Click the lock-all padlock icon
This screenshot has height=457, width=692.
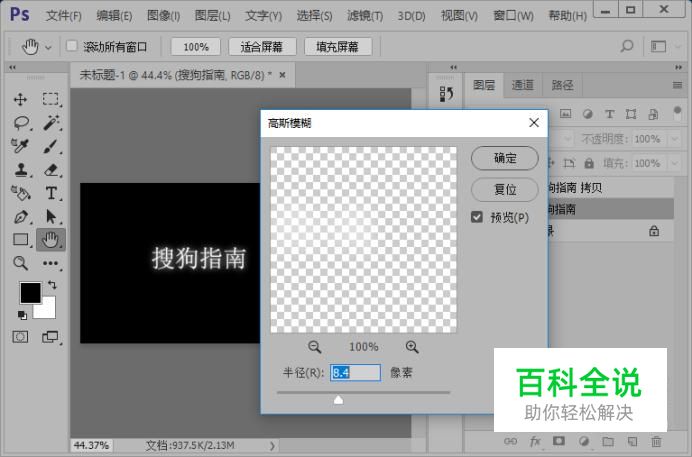click(589, 163)
